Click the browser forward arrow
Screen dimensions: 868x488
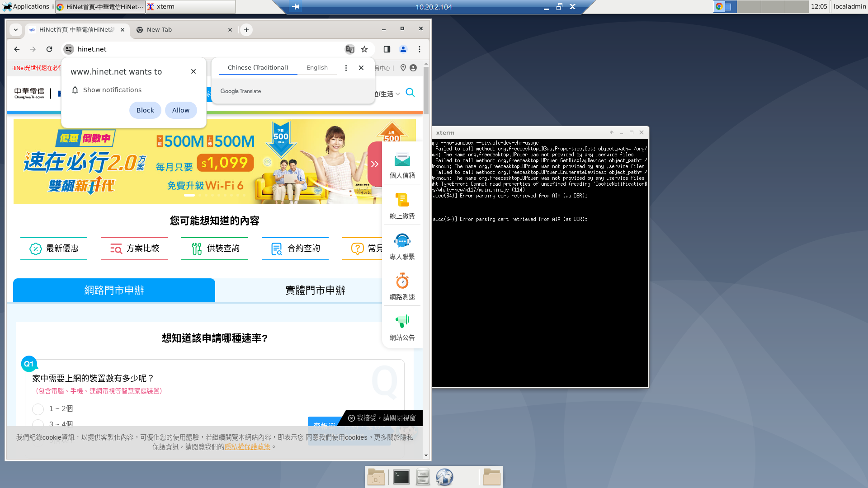pos(33,49)
